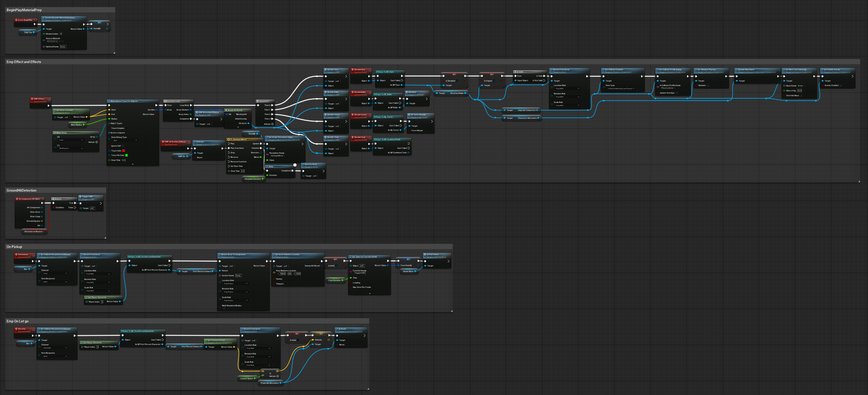Click the Branch node icon

(x=53, y=199)
